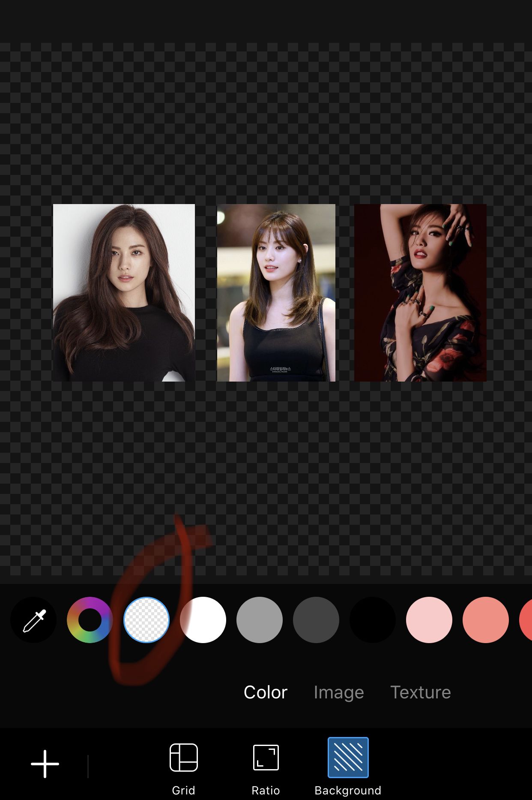Open the Grid layout tool
Screen dimensions: 532x800
[183, 769]
